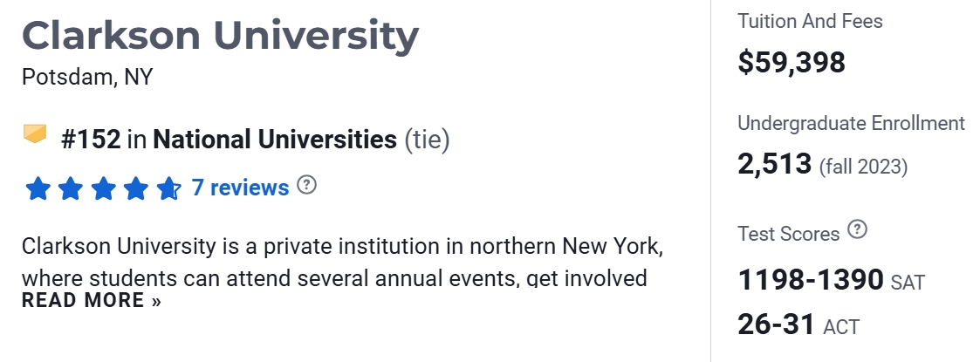
Task: Click National Universities ranking link
Action: 274,139
